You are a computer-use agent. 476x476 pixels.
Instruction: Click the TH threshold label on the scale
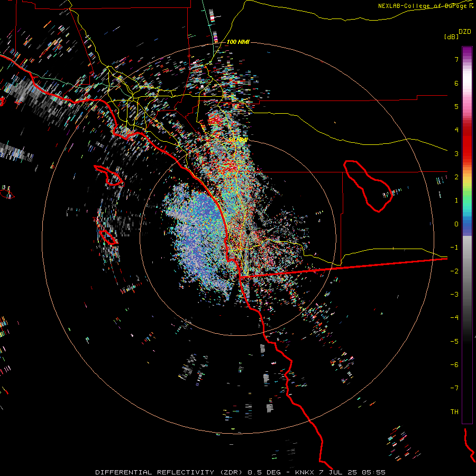[x=454, y=412]
